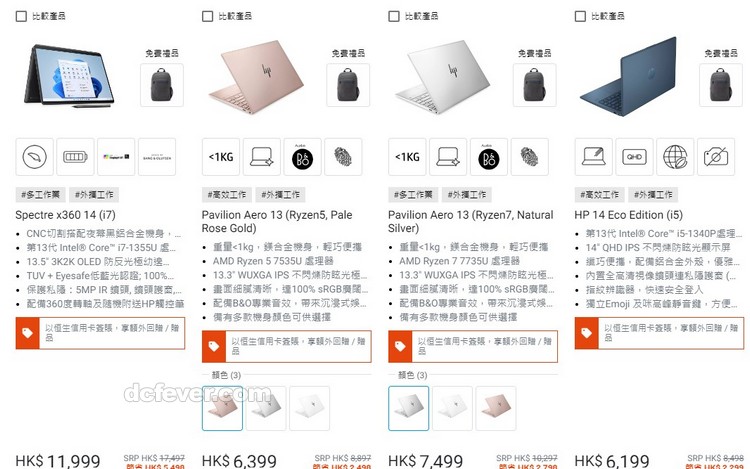Click the blue HP 14 Eco laptop image
750x469 pixels.
pos(629,76)
